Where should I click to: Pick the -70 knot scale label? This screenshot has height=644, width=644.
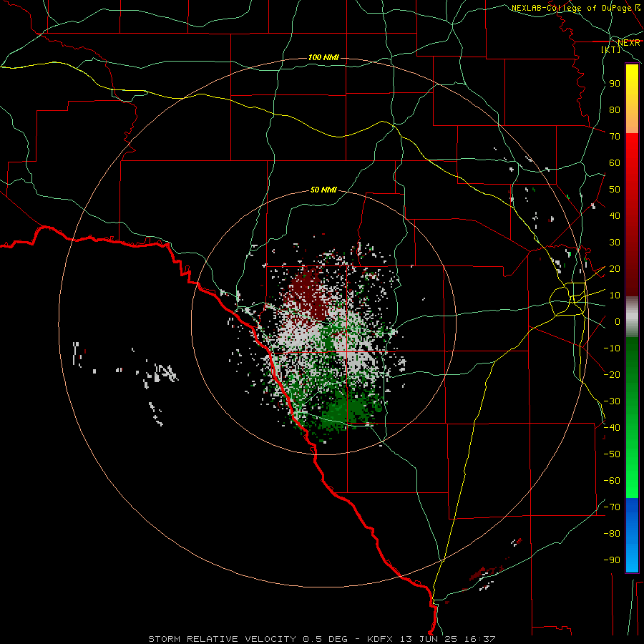pos(612,507)
